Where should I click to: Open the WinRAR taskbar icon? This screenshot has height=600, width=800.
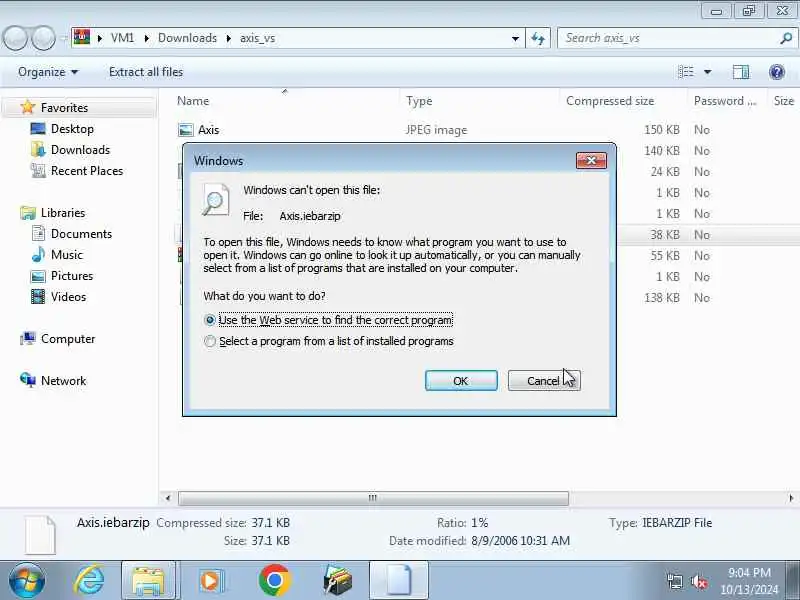pyautogui.click(x=338, y=580)
